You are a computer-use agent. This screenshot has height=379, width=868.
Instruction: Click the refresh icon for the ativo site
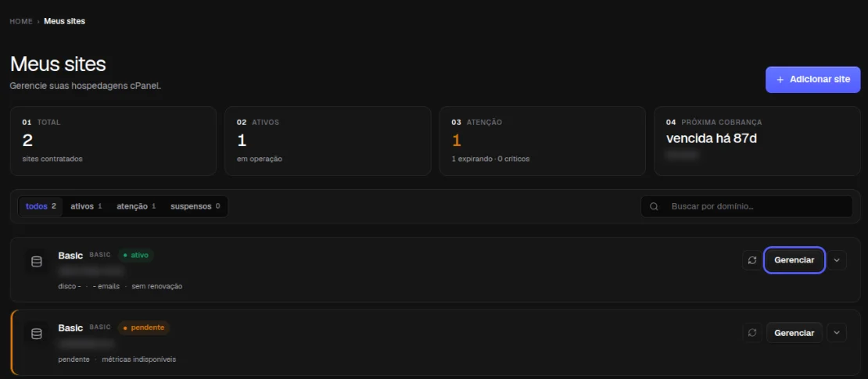(751, 260)
